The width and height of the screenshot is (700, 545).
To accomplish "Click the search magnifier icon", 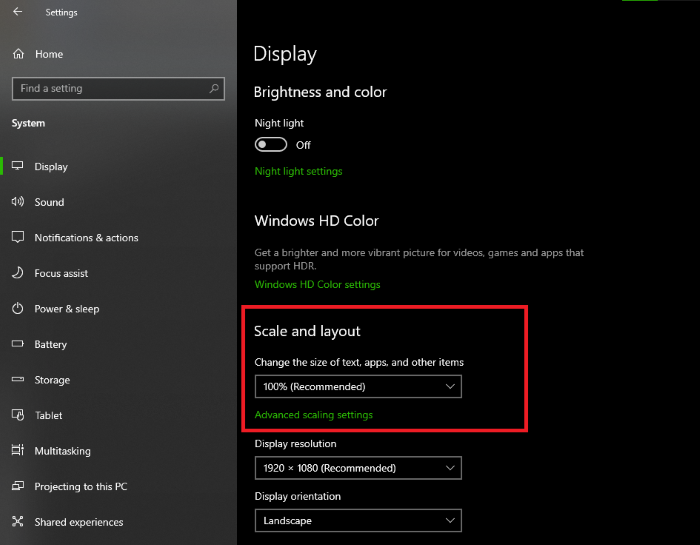I will [214, 88].
